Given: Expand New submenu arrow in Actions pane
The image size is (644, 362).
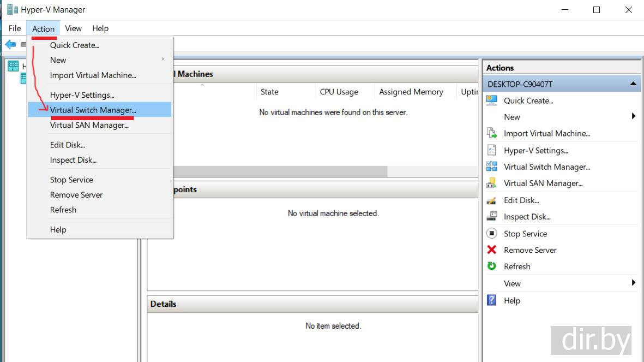Looking at the screenshot, I should click(633, 116).
